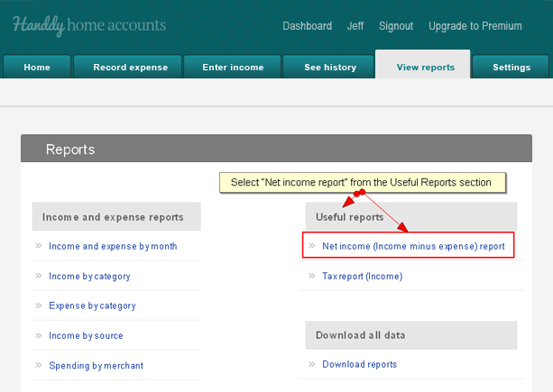
Task: Click chevron icon beside Download reports
Action: [312, 364]
